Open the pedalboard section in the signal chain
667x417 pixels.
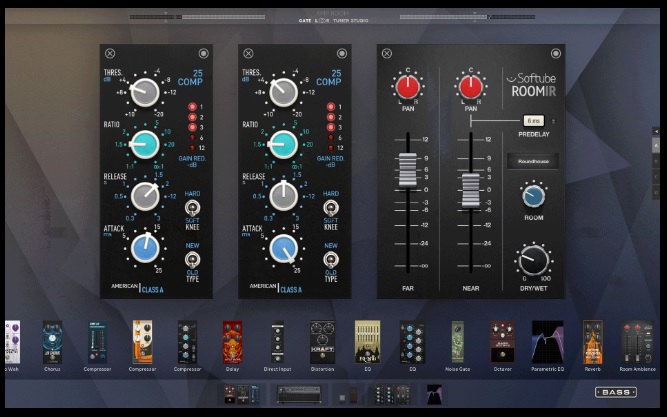[242, 394]
